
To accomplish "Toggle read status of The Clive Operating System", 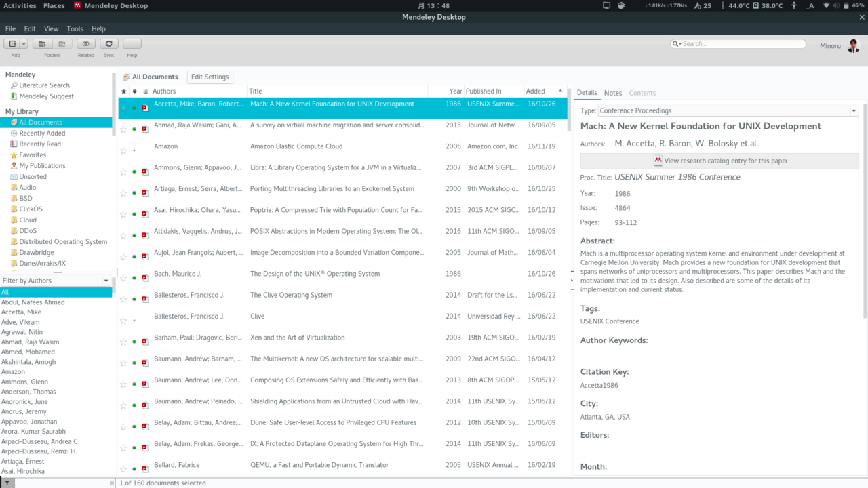I will point(134,299).
